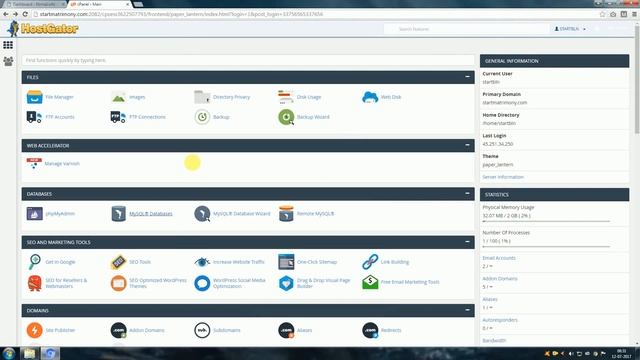Open MySQL Database Wizard icon
The image size is (640, 360).
pos(202,213)
